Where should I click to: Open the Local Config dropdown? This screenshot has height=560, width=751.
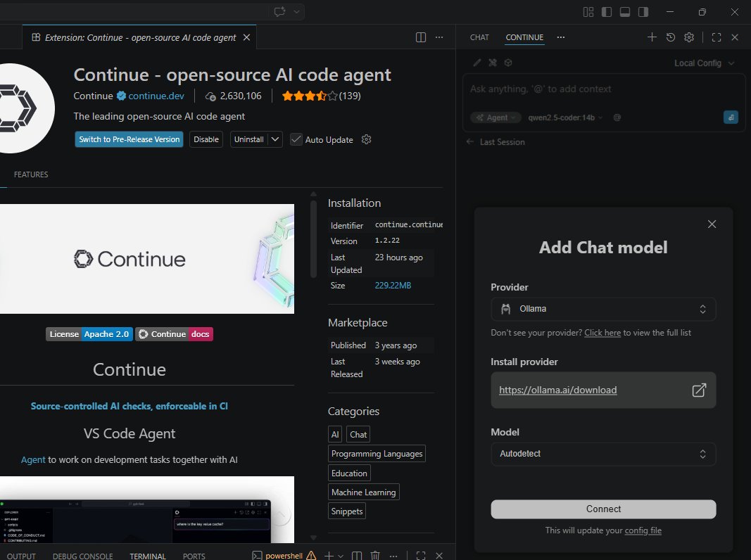[703, 63]
